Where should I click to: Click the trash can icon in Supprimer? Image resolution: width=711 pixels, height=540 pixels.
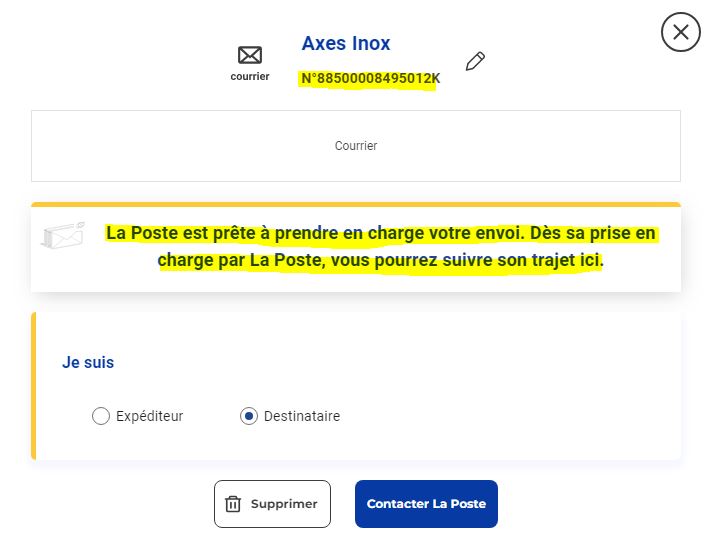click(x=233, y=504)
